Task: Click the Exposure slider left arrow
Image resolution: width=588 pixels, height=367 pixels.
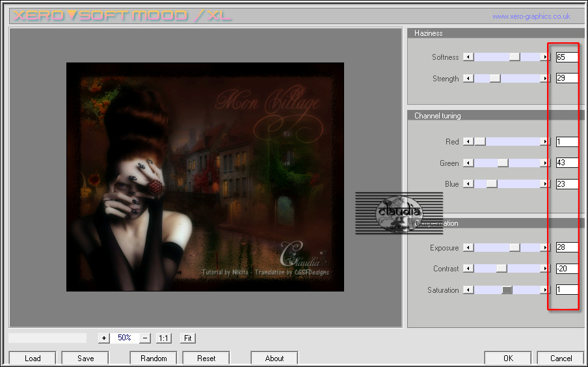Action: pos(468,248)
